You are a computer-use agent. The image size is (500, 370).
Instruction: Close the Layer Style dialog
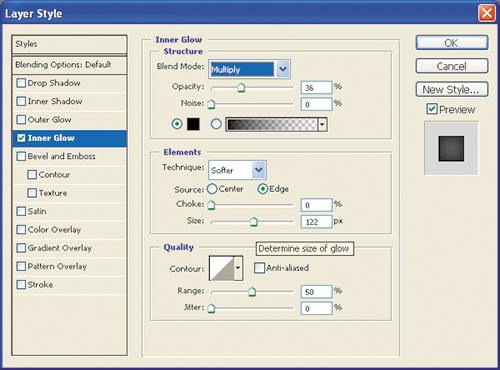point(486,13)
